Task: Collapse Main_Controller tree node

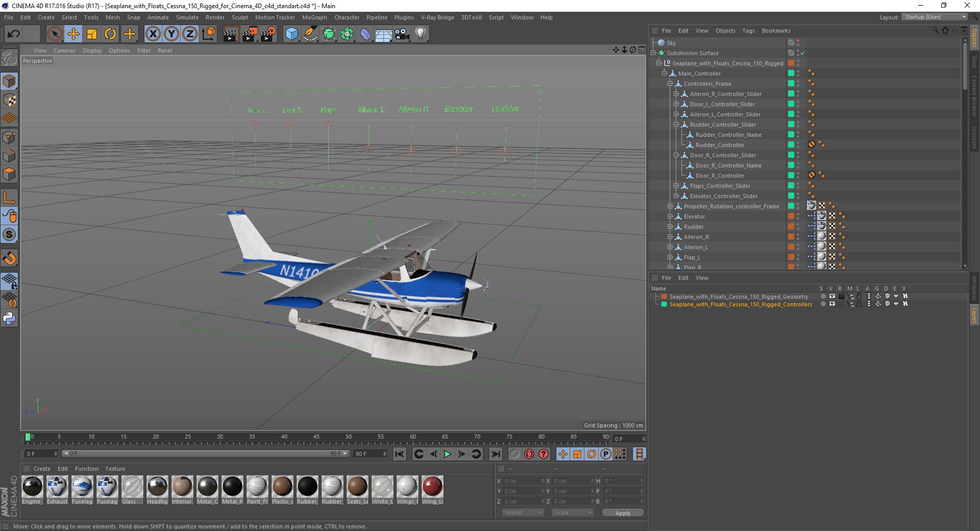Action: point(665,74)
